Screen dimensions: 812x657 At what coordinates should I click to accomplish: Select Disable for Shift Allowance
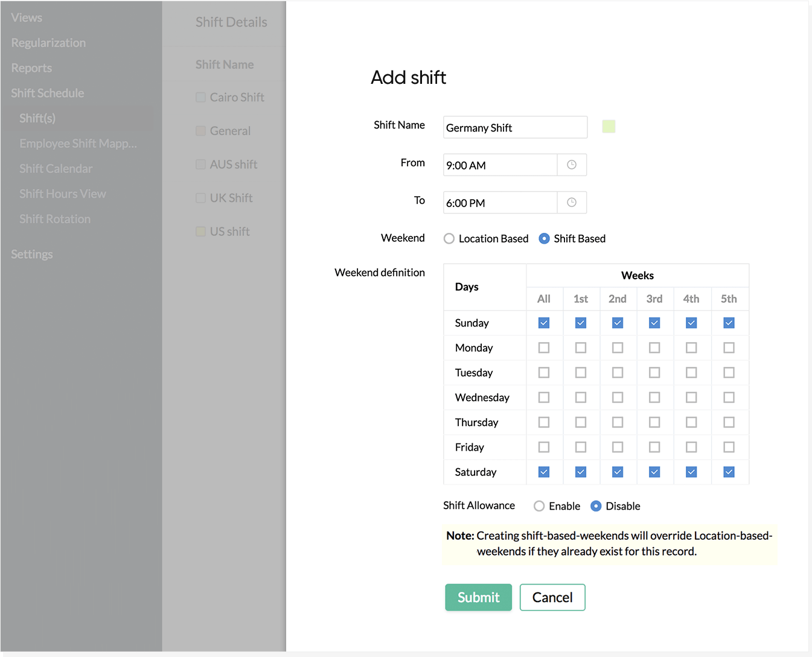coord(596,506)
